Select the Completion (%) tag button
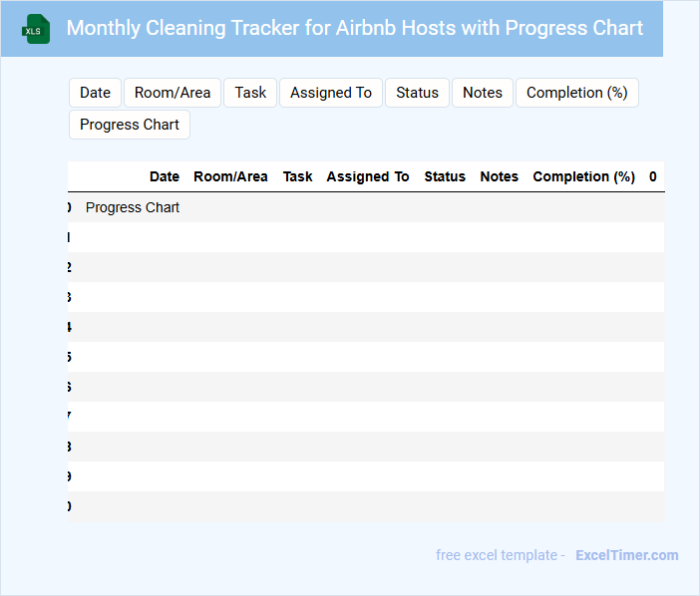 (x=576, y=93)
